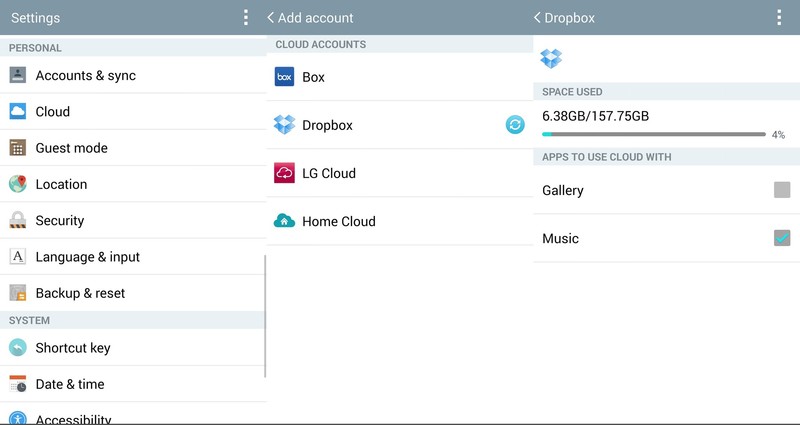This screenshot has height=425, width=800.
Task: Open the Settings overflow menu
Action: pos(246,18)
